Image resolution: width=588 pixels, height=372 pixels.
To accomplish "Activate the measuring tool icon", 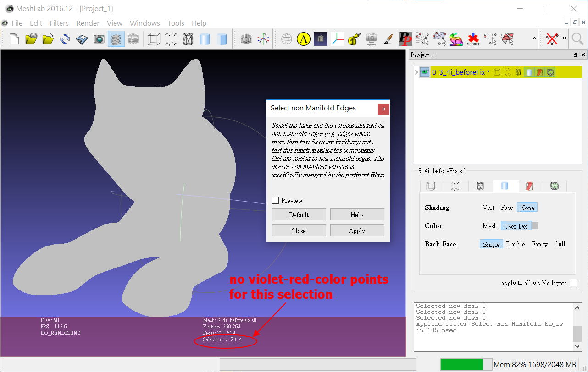I will pyautogui.click(x=354, y=39).
